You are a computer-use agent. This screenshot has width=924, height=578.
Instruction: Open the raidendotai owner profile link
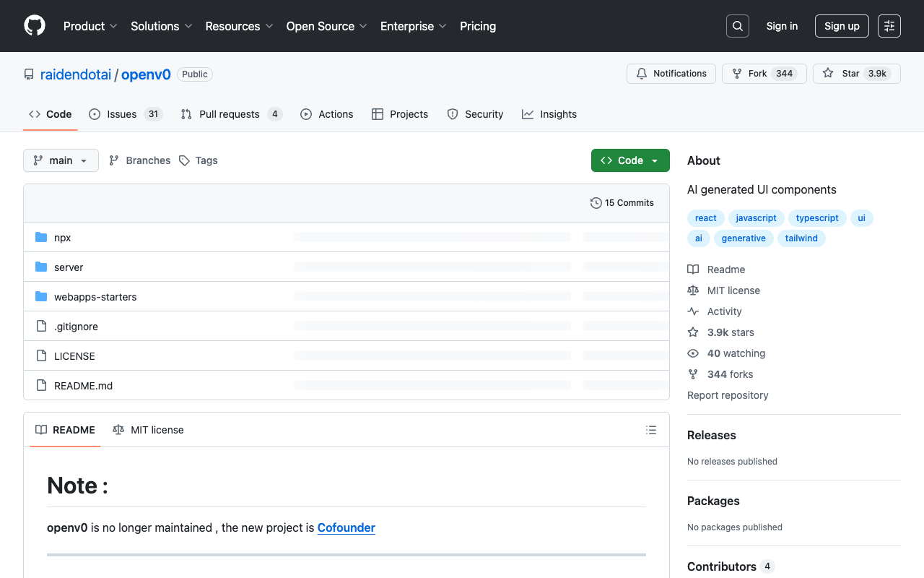(x=76, y=74)
